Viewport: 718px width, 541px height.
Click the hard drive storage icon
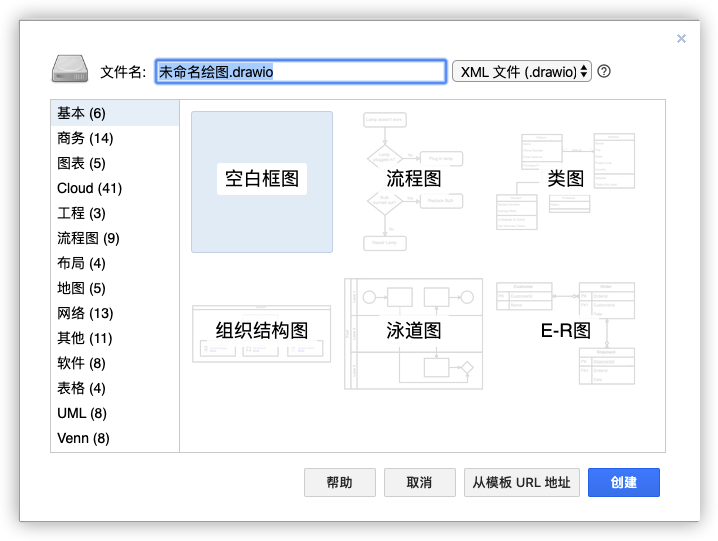(x=71, y=71)
